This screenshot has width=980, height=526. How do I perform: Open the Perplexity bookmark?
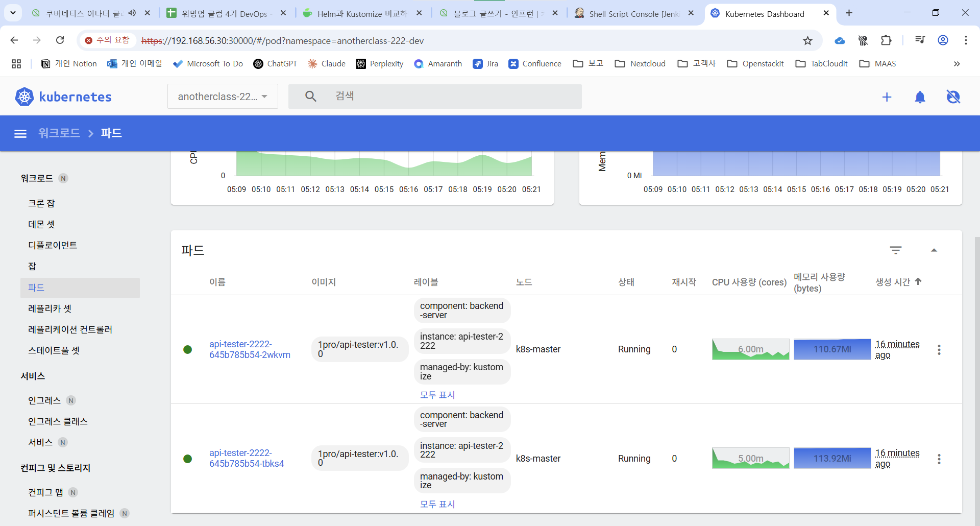pos(380,64)
